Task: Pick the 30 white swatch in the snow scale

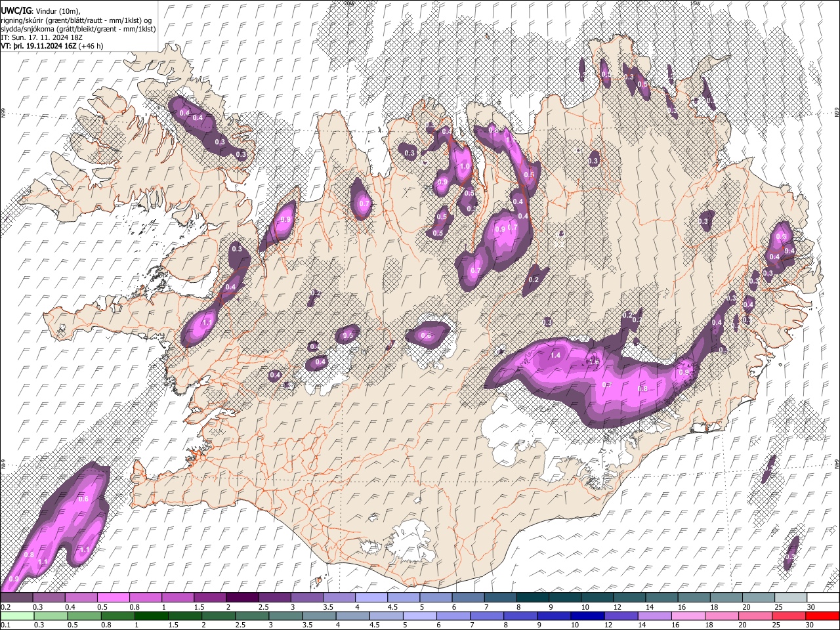Action: coord(823,598)
